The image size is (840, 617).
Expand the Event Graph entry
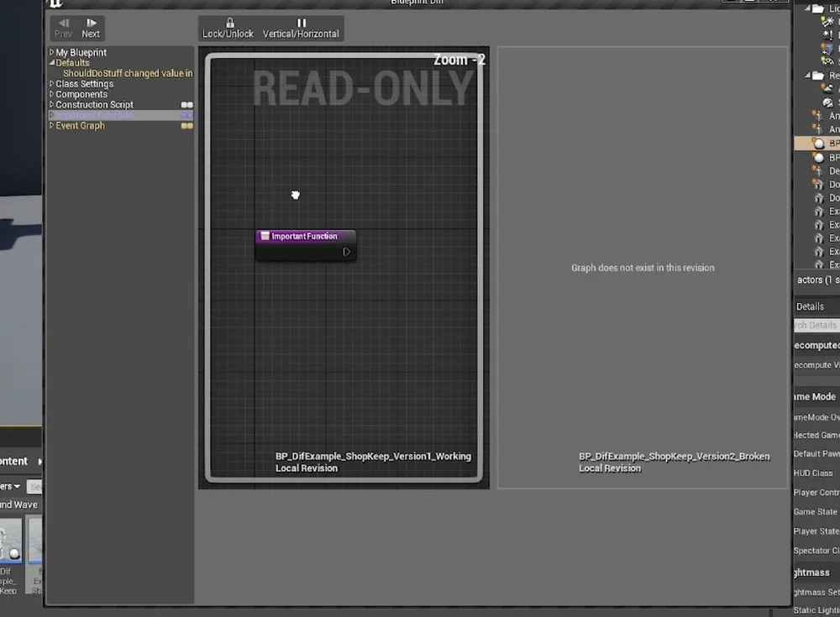coord(52,125)
